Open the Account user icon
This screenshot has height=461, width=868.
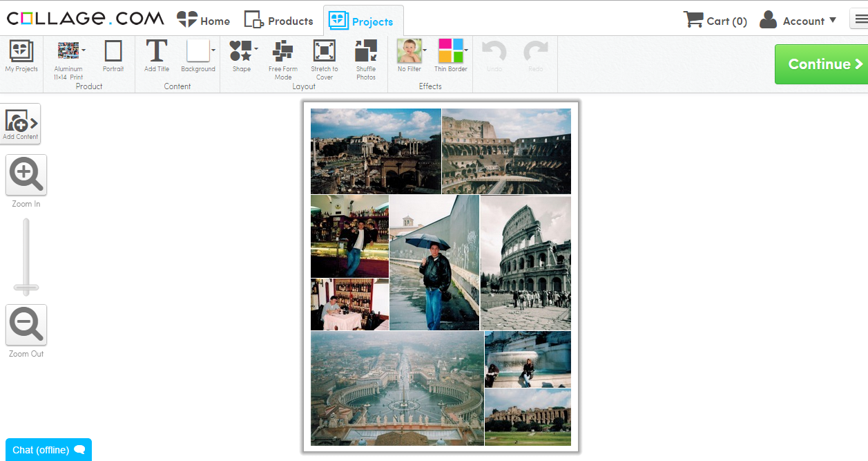(768, 20)
